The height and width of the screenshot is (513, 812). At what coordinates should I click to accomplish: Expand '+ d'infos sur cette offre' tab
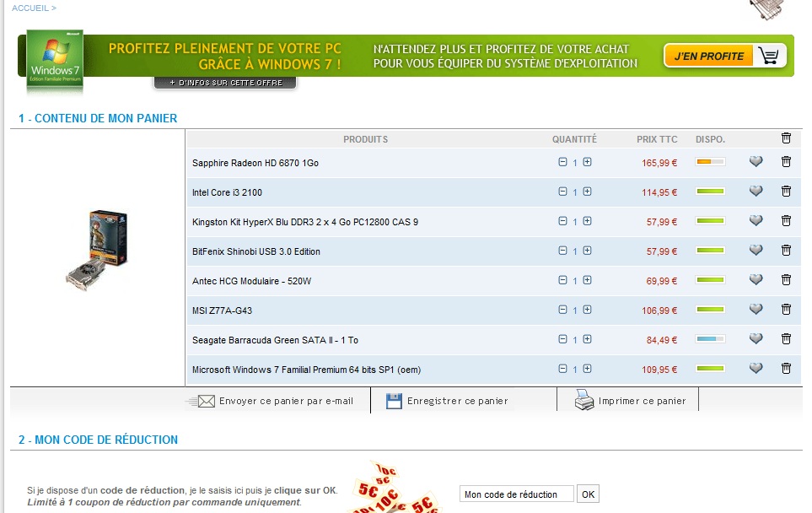pyautogui.click(x=225, y=83)
